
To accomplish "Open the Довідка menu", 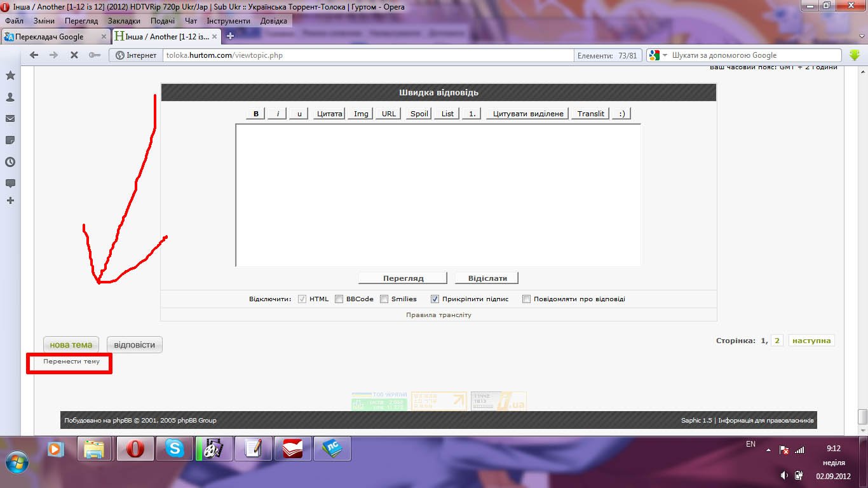I will pos(274,21).
